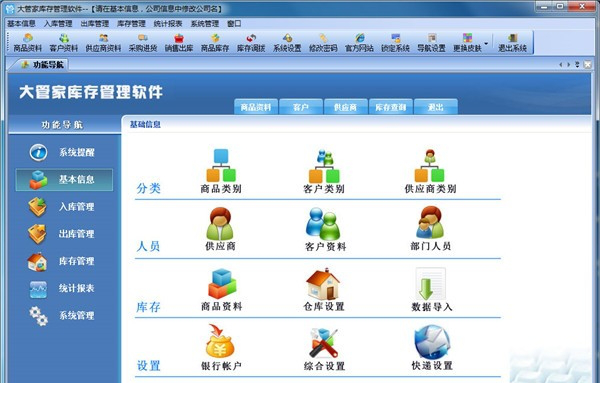Open 商品资料 cubes icon in main panel
600x398 pixels.
pyautogui.click(x=222, y=289)
